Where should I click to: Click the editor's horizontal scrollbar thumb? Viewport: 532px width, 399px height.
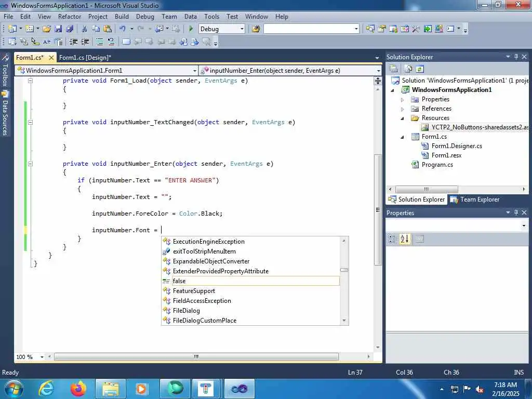(x=196, y=356)
